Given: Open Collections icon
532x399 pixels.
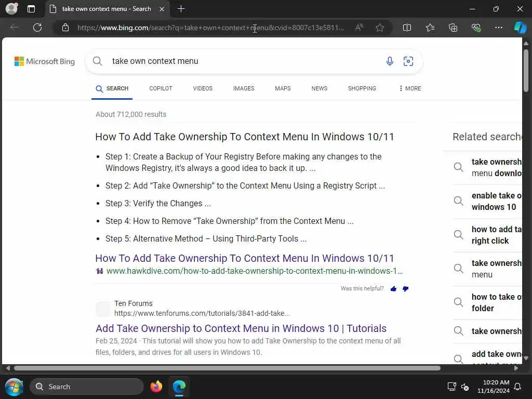Looking at the screenshot, I should click(x=453, y=28).
